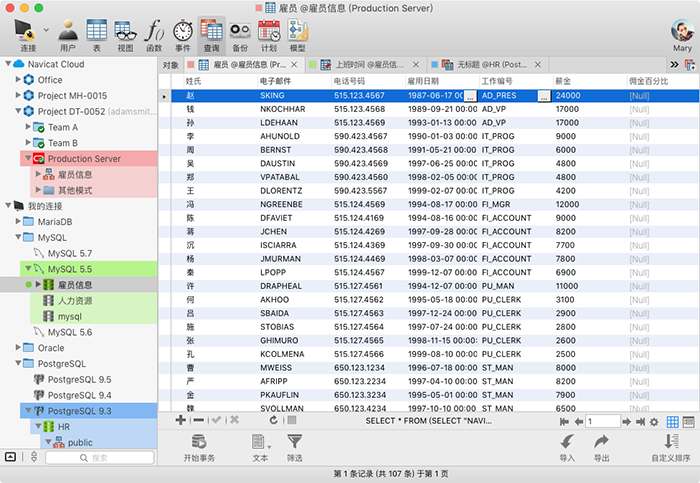The image size is (700, 483).
Task: Discard changes with the X icon
Action: click(234, 420)
